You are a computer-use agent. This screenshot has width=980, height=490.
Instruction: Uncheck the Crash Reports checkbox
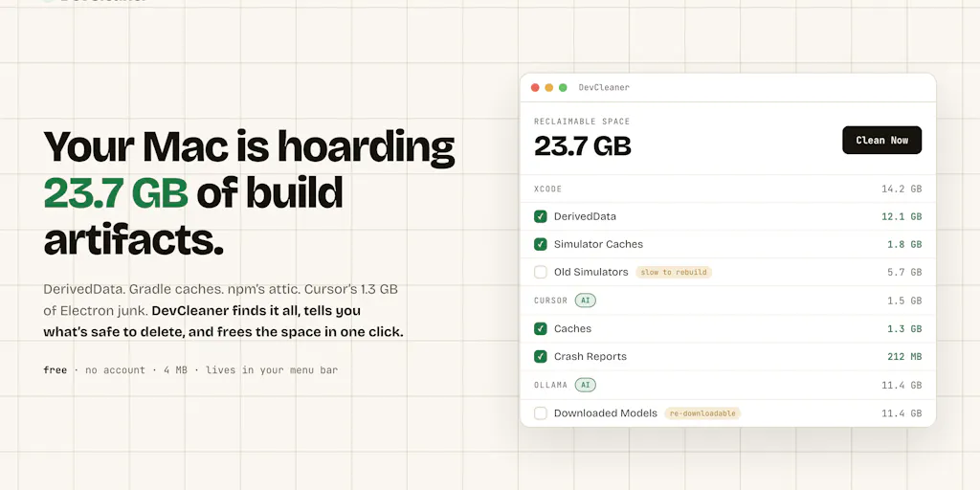(x=541, y=357)
